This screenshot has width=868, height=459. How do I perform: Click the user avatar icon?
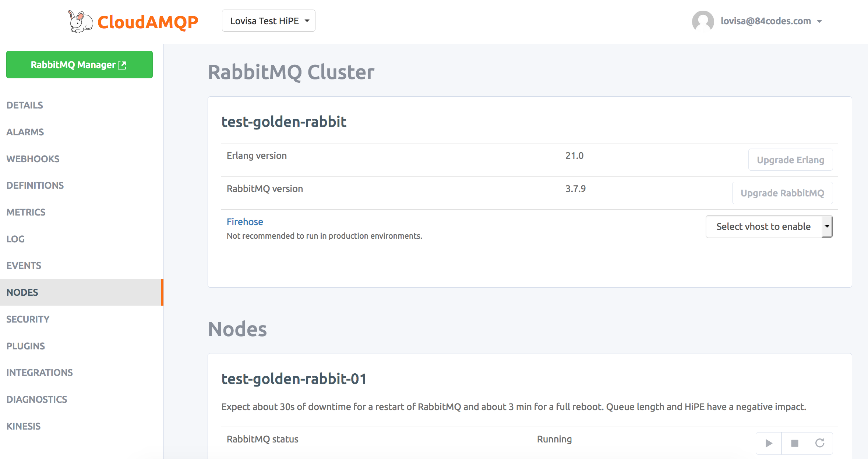coord(703,21)
